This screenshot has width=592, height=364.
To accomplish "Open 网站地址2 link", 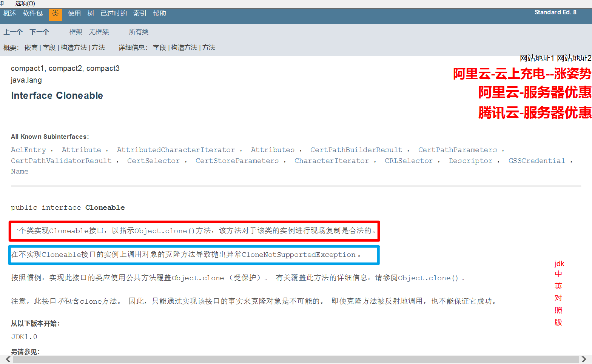I will point(574,58).
